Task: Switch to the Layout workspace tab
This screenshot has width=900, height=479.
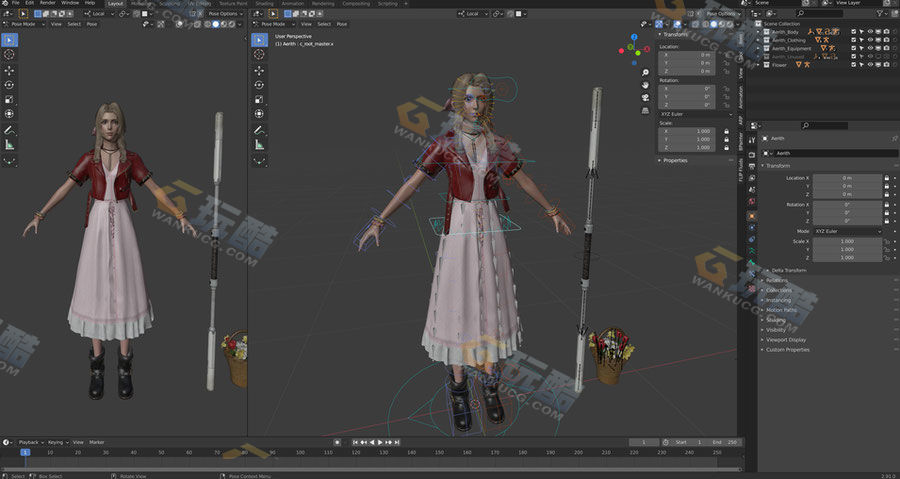Action: (115, 3)
